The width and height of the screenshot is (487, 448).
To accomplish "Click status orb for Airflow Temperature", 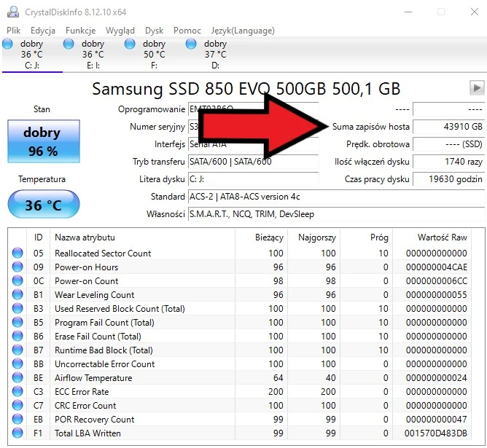I will [17, 378].
